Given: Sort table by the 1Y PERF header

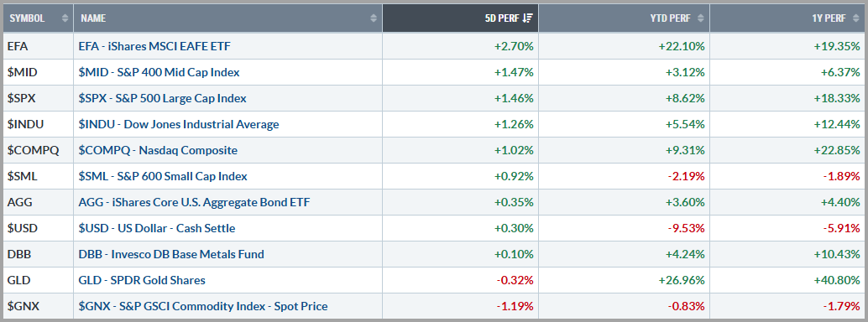Looking at the screenshot, I should [x=787, y=18].
